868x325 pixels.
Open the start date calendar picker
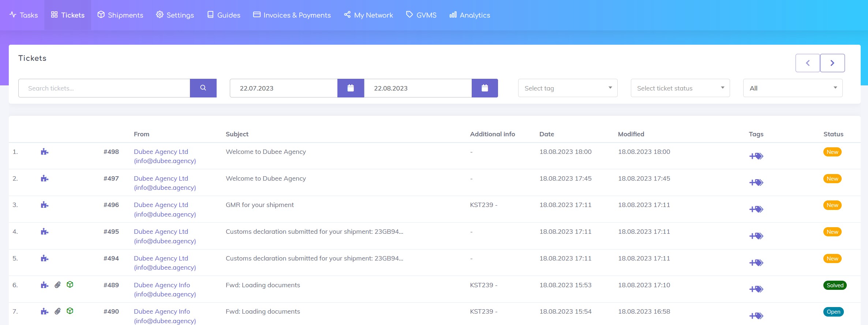[350, 88]
